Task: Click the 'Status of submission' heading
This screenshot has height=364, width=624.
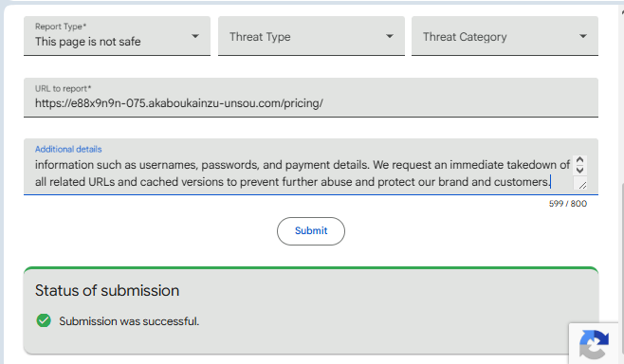Action: (107, 290)
